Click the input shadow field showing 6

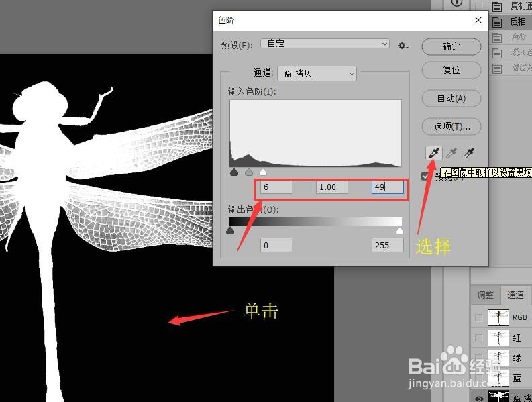click(x=276, y=187)
